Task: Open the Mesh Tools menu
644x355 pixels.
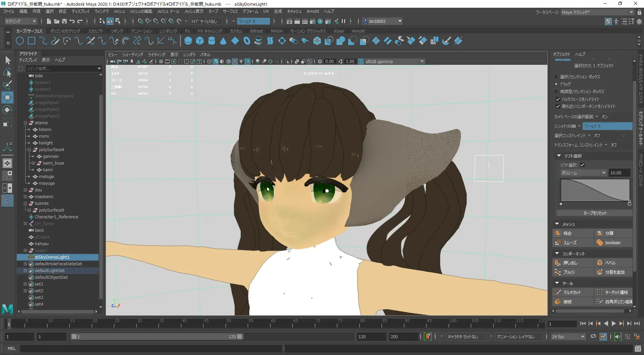Action: (168, 11)
